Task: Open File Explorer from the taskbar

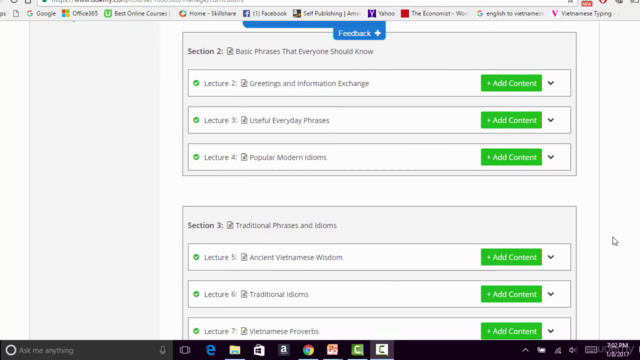Action: (235, 350)
